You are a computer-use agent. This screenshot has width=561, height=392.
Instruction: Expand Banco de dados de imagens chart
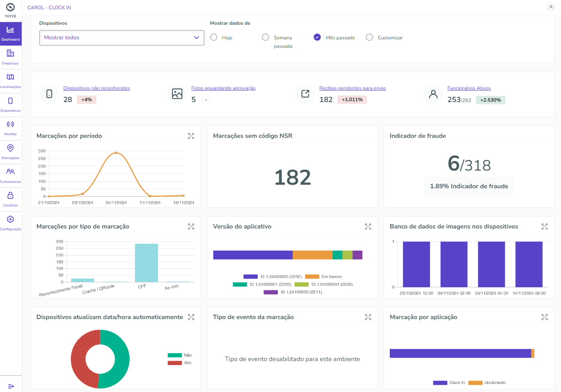coord(545,226)
